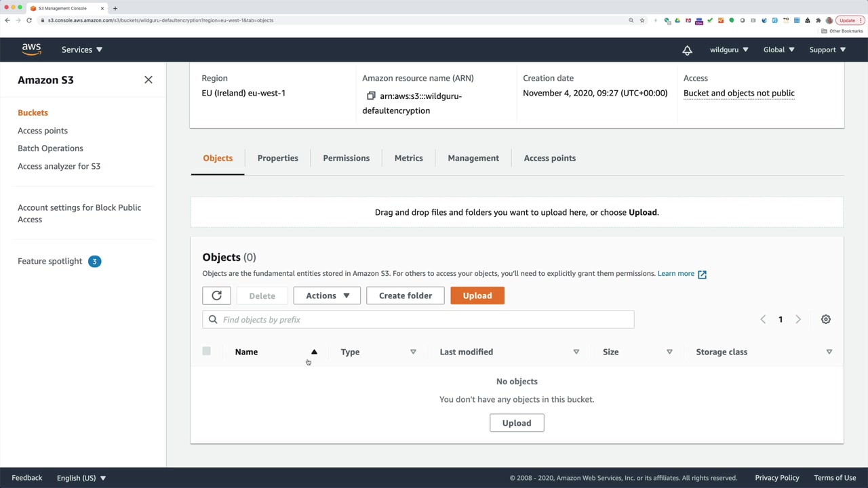Open the Global region dropdown
The height and width of the screenshot is (488, 868).
(778, 49)
